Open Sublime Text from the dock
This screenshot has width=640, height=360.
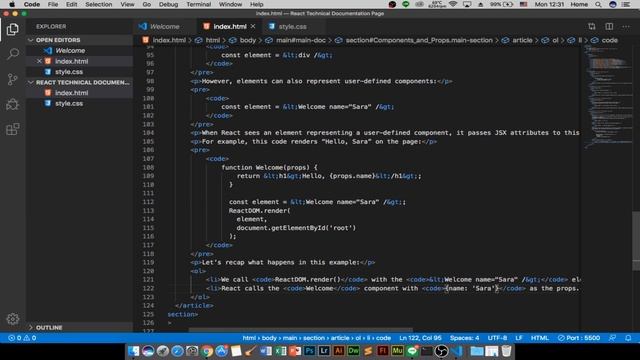coord(368,351)
